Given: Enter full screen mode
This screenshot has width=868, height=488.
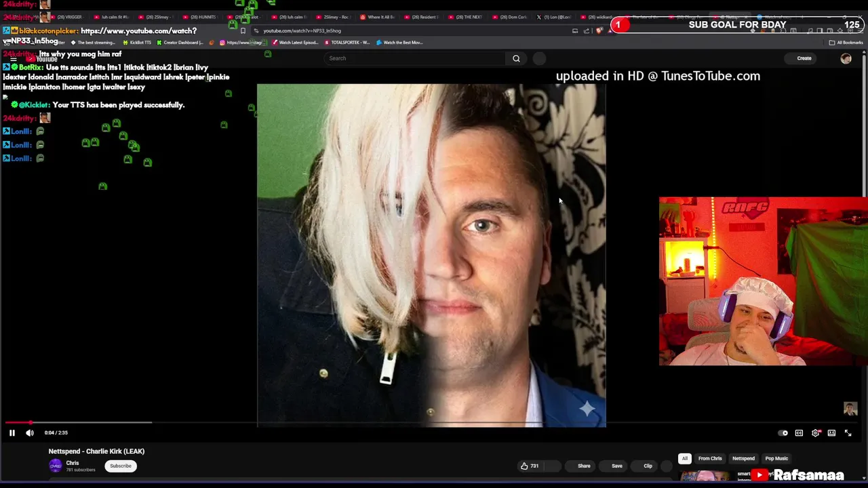Looking at the screenshot, I should pos(848,433).
